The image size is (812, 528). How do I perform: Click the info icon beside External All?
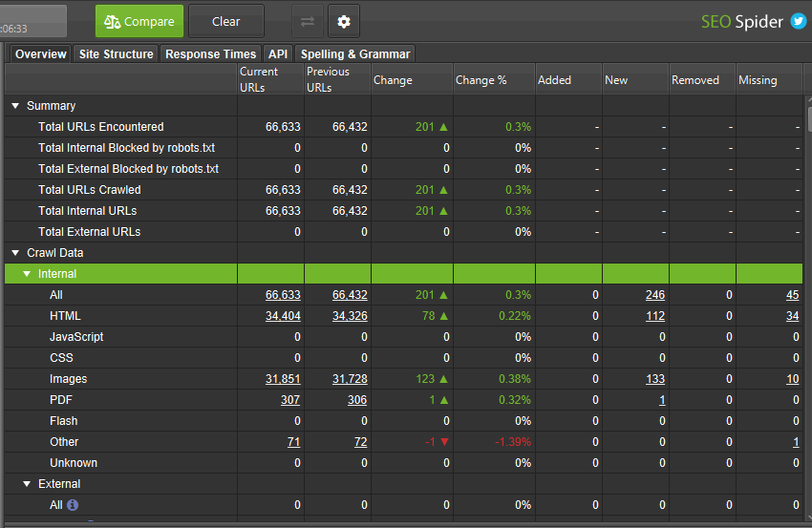[x=73, y=505]
